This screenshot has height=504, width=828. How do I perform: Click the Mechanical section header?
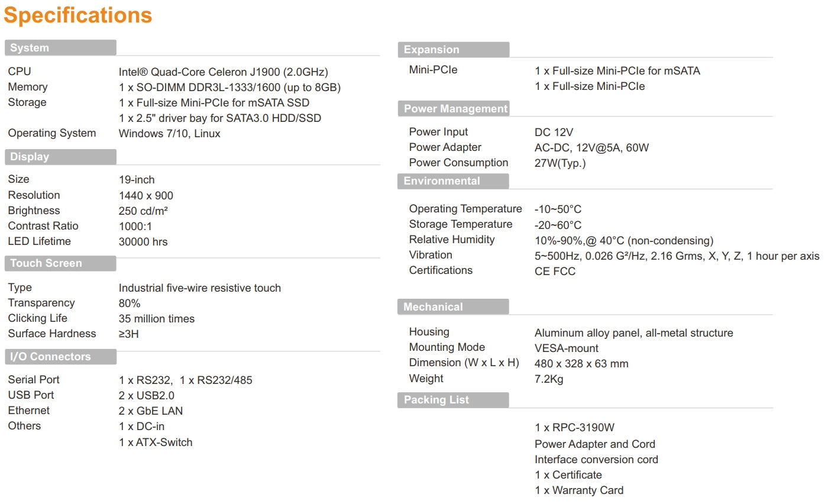point(433,307)
